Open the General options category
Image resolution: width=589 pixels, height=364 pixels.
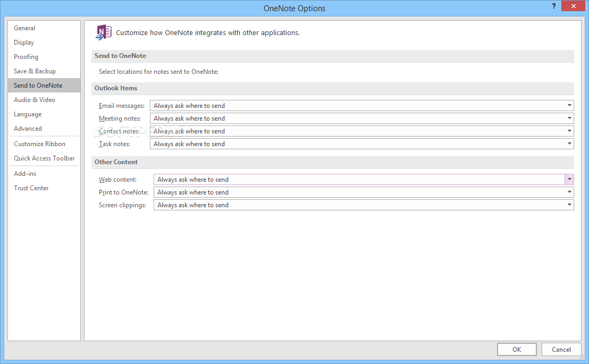(x=44, y=28)
